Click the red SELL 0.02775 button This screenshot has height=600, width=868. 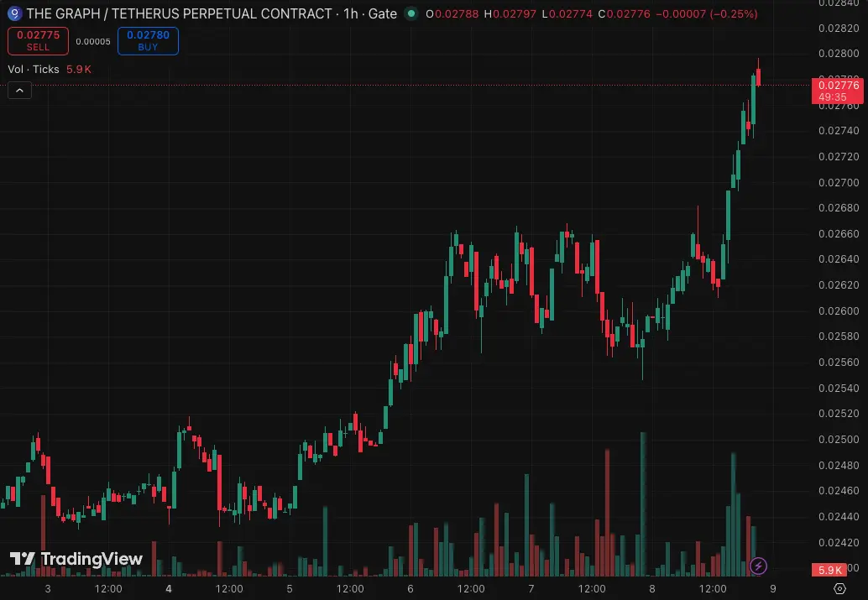[39, 41]
